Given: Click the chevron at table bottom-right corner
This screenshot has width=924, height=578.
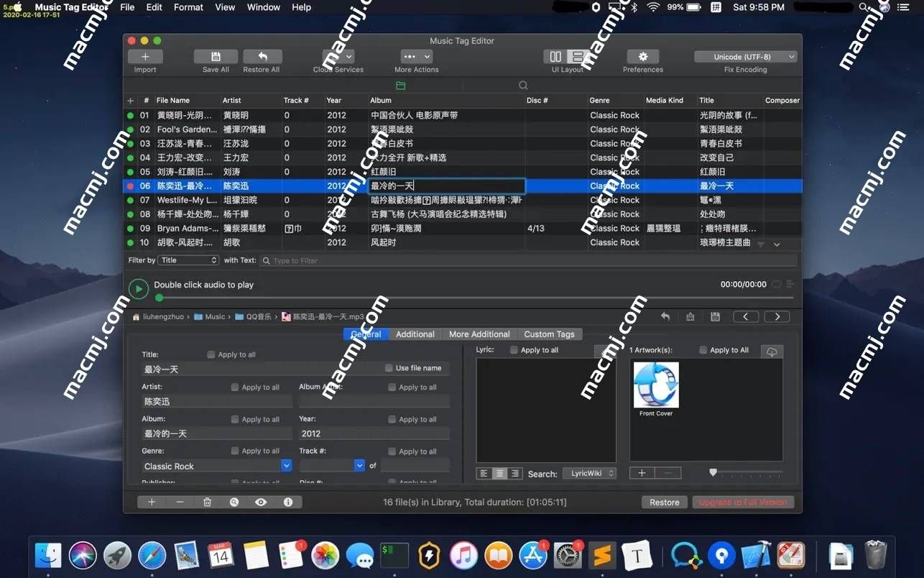Looking at the screenshot, I should (777, 244).
